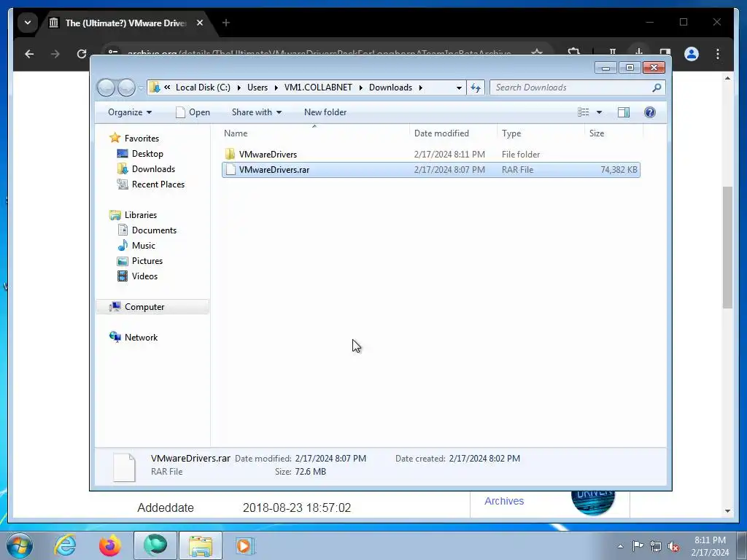Screen dimensions: 747x560
Task: Launch Windows Media Player from taskbar
Action: click(x=245, y=545)
